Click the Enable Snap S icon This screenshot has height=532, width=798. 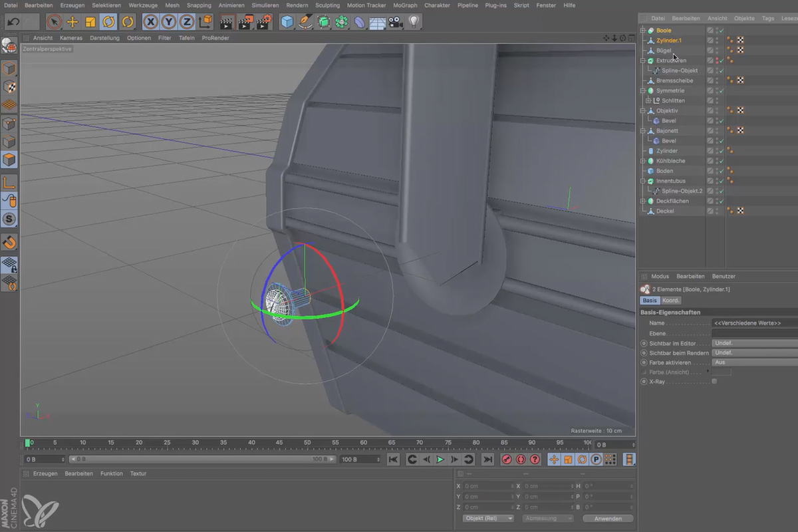(9, 219)
